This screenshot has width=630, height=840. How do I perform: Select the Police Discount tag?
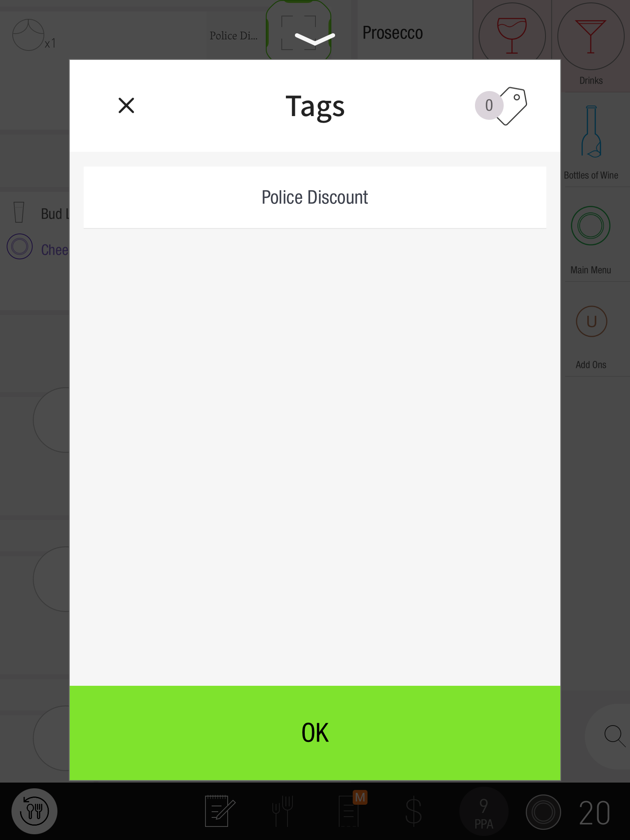(x=315, y=197)
